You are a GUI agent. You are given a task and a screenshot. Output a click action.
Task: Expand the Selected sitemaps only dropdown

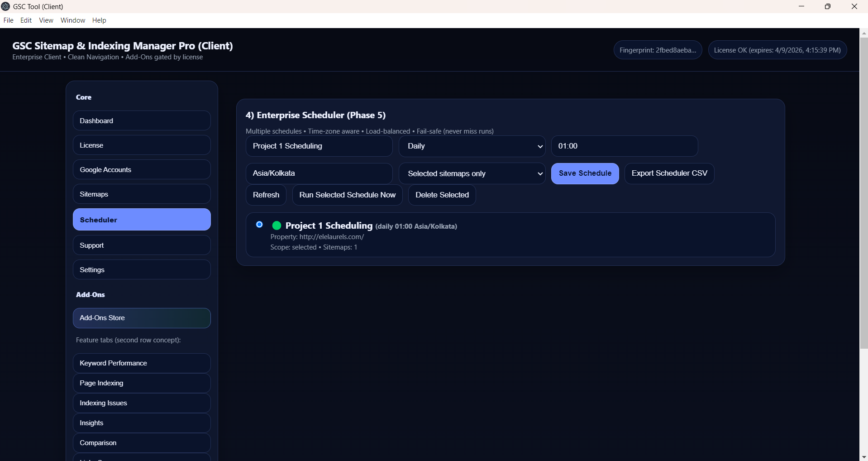coord(472,173)
